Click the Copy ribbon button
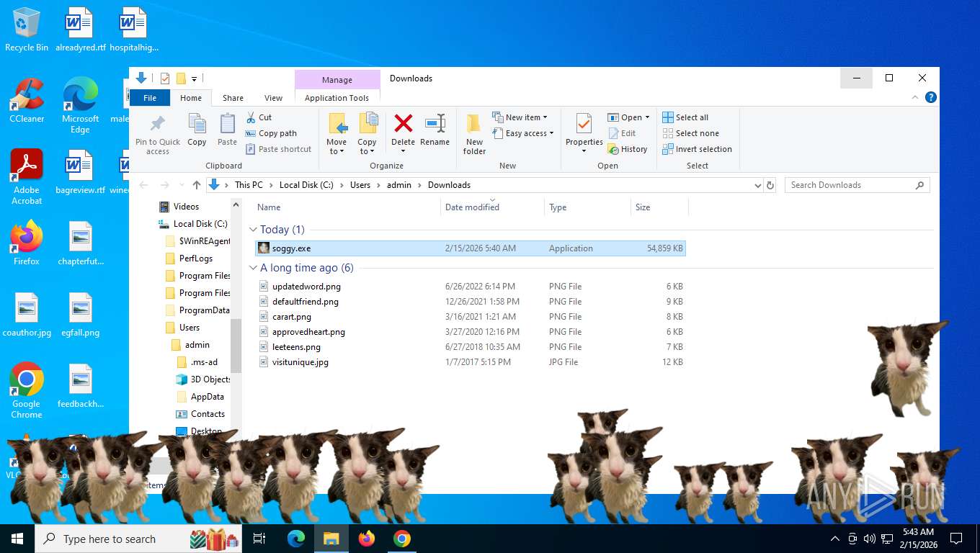This screenshot has height=553, width=980. coord(197,130)
